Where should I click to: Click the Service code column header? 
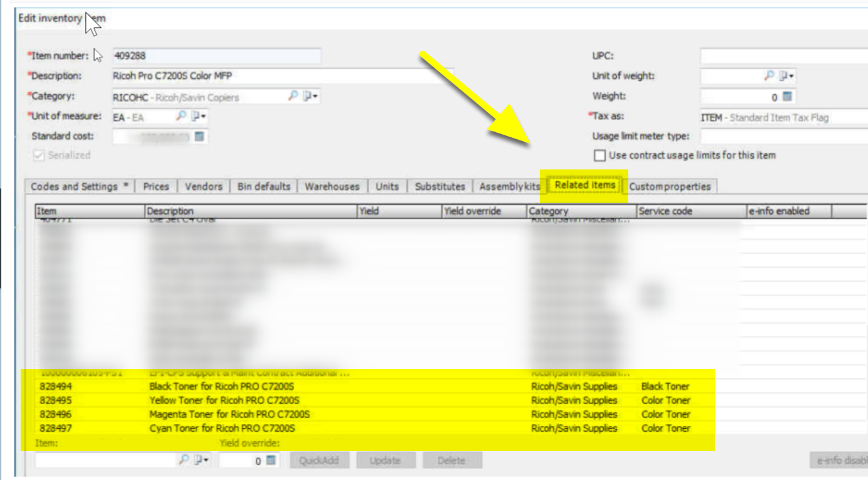[x=691, y=211]
